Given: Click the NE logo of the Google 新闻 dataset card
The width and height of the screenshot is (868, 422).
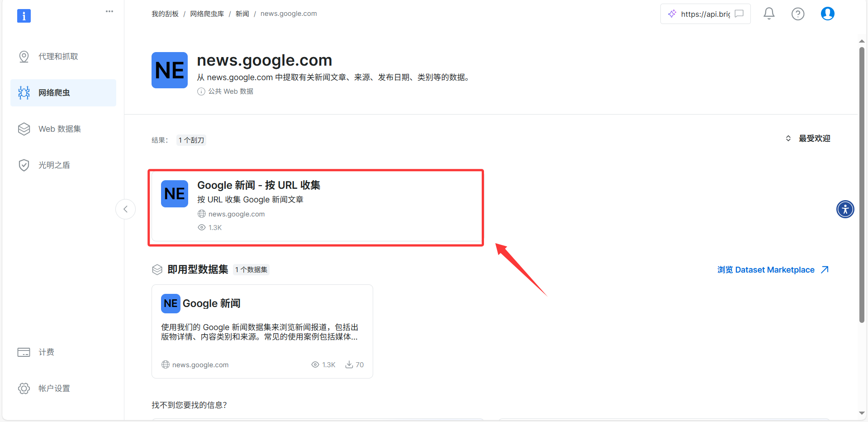Looking at the screenshot, I should point(171,303).
